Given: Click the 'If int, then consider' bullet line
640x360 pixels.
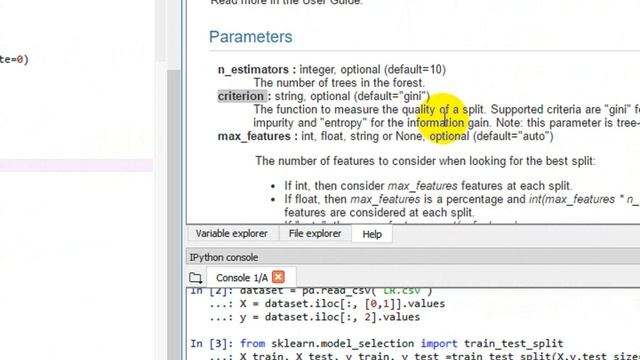Looking at the screenshot, I should (x=428, y=186).
